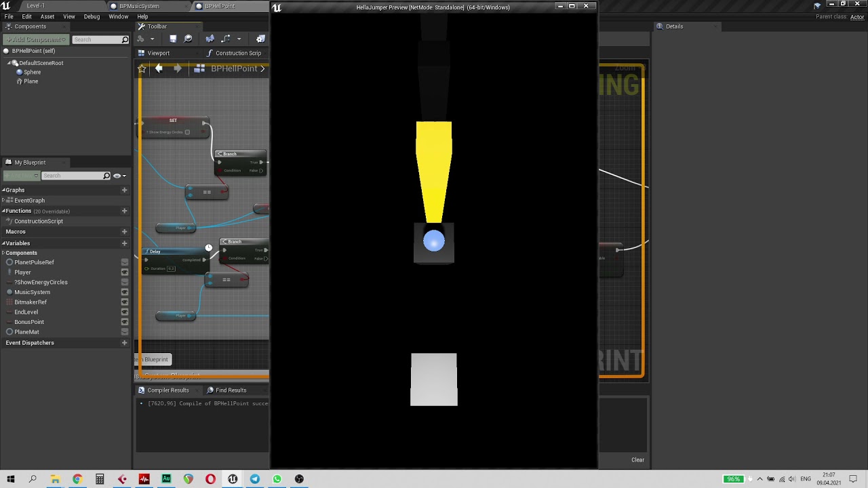This screenshot has height=488, width=868.
Task: Collapse the Functions section
Action: coord(3,211)
